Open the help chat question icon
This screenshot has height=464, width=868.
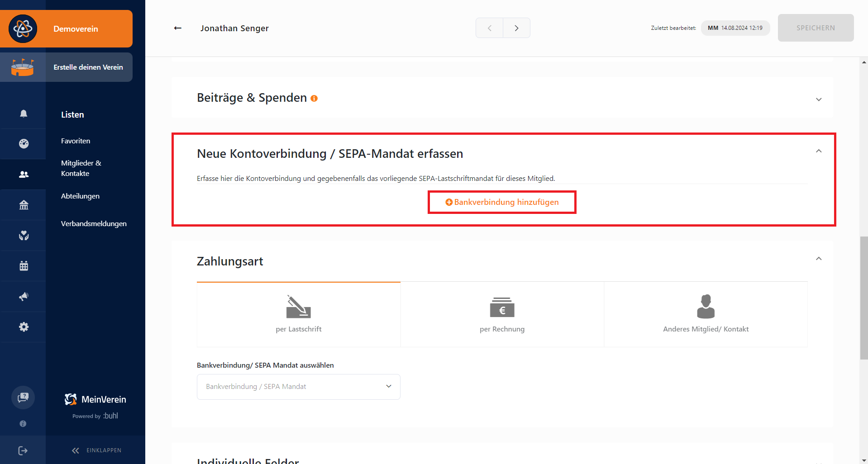[x=23, y=398]
